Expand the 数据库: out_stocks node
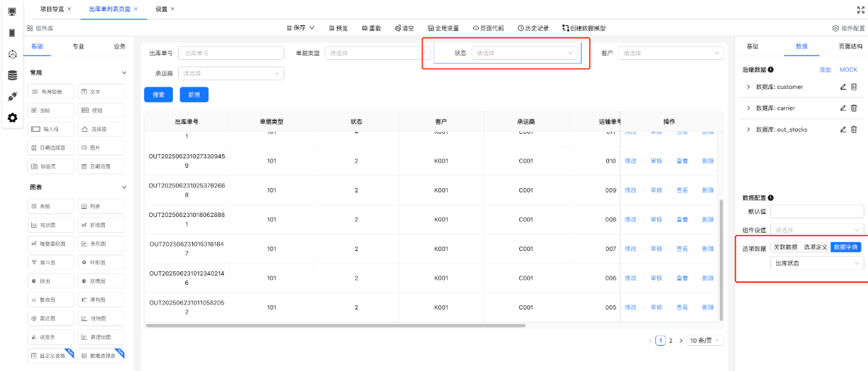The height and width of the screenshot is (371, 868). (748, 129)
